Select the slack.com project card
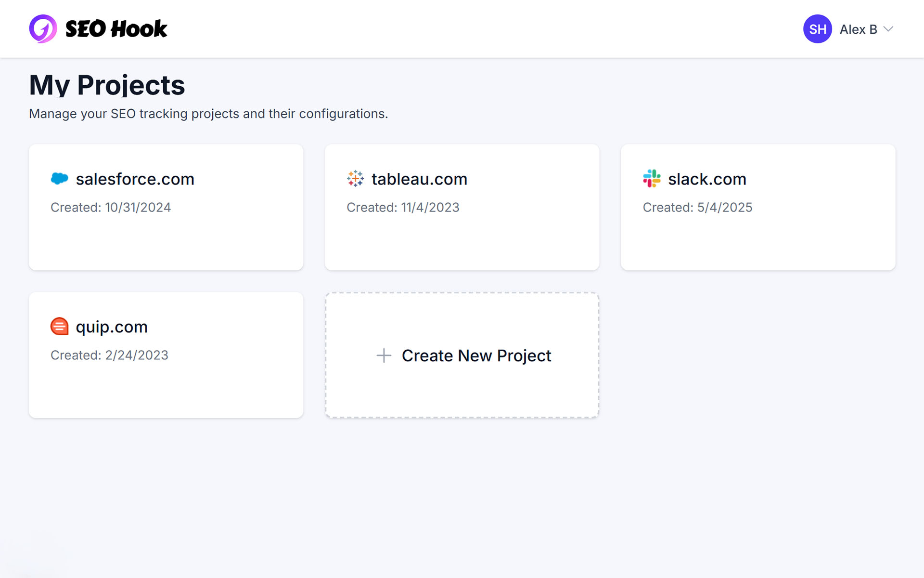924x578 pixels. (757, 207)
